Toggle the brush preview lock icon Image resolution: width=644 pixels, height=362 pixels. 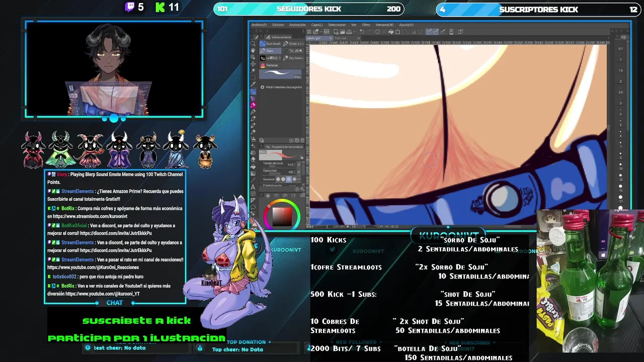coord(302,157)
